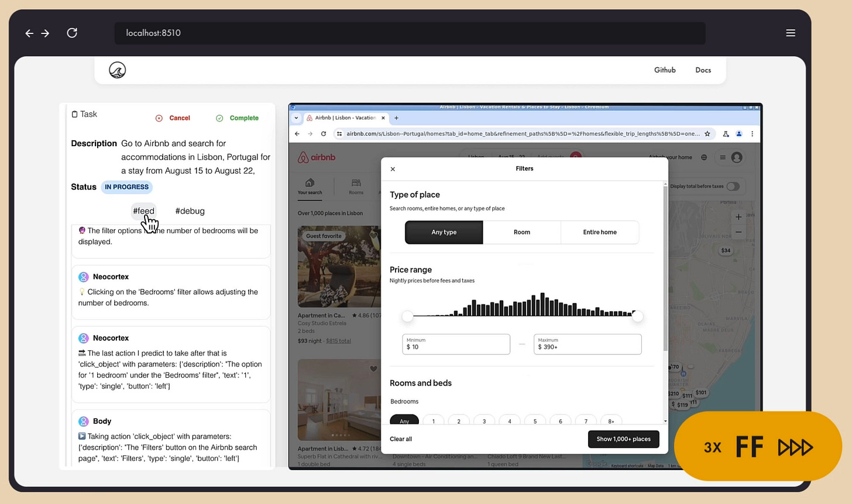Open the Chrome Labs flask icon
This screenshot has height=504, width=852.
click(726, 134)
